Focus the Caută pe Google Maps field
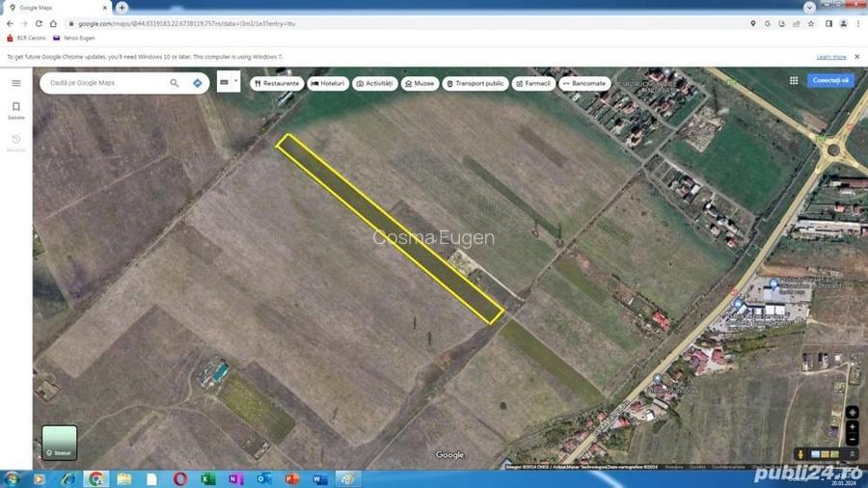Image resolution: width=868 pixels, height=488 pixels. pyautogui.click(x=105, y=83)
